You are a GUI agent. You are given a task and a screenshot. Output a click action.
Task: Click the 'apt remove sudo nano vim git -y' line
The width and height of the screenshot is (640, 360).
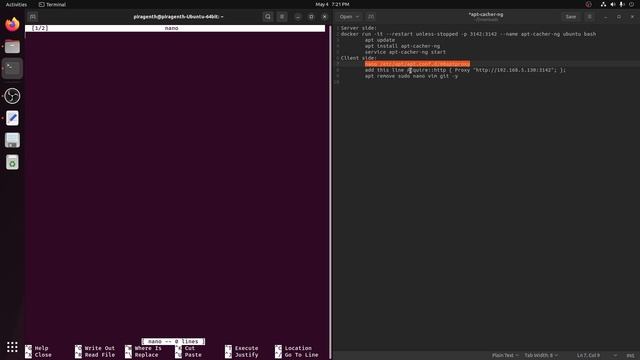tap(411, 76)
